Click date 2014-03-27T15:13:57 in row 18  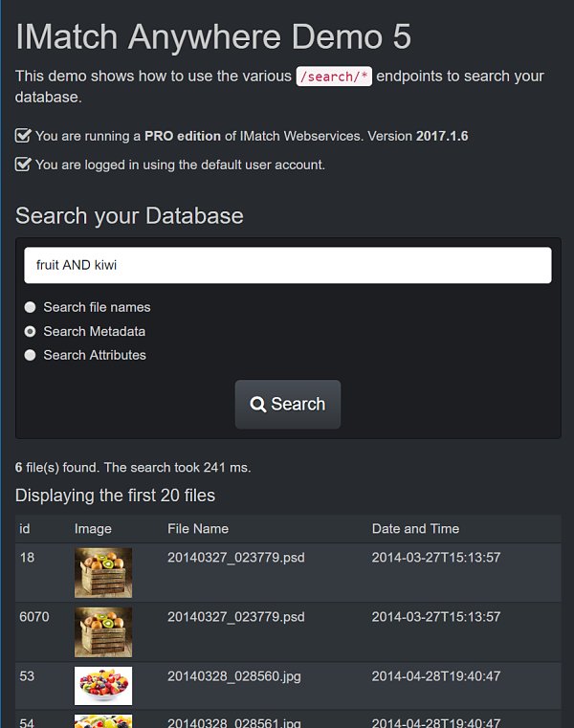point(436,557)
